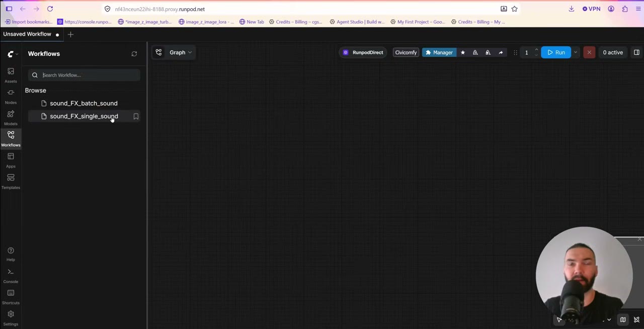The height and width of the screenshot is (329, 644).
Task: Click the 0 active queue indicator
Action: point(613,52)
